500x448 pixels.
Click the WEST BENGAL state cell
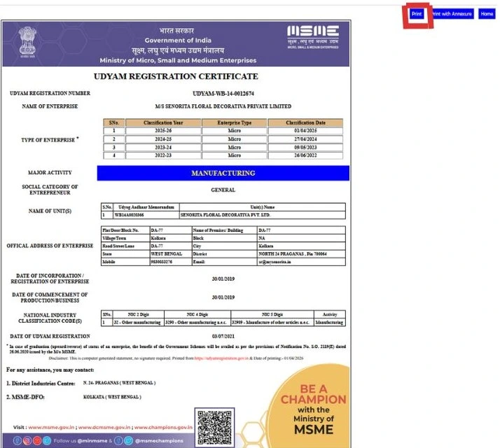point(171,254)
